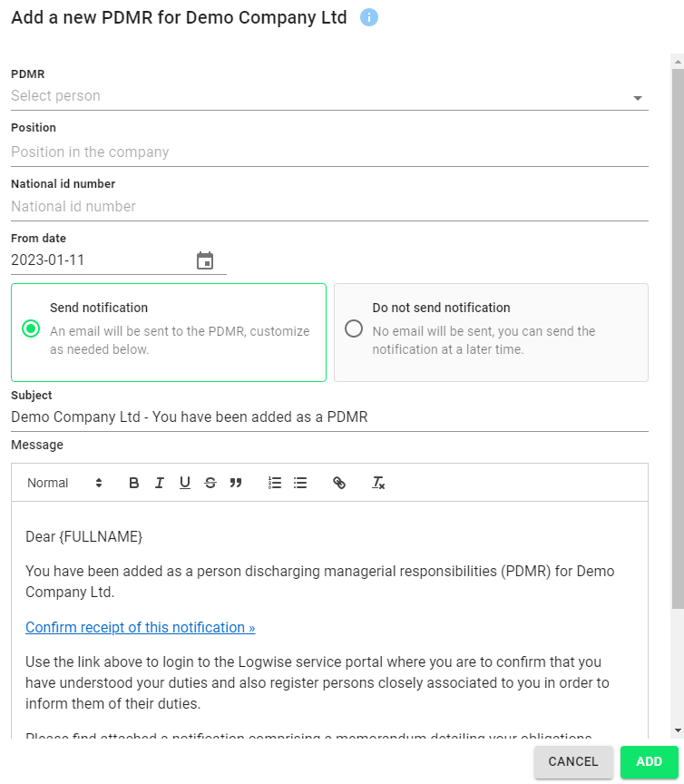
Task: Open the Normal paragraph style dropdown
Action: tap(64, 483)
